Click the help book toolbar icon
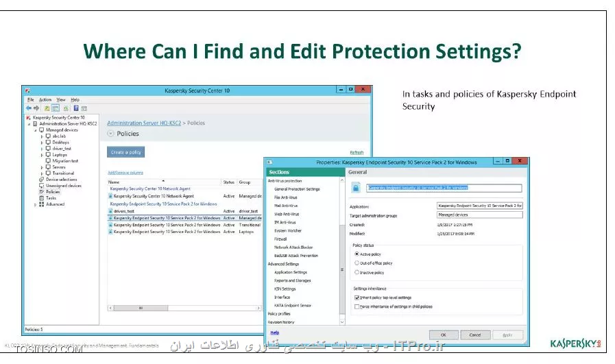This screenshot has width=615, height=364. [x=76, y=108]
